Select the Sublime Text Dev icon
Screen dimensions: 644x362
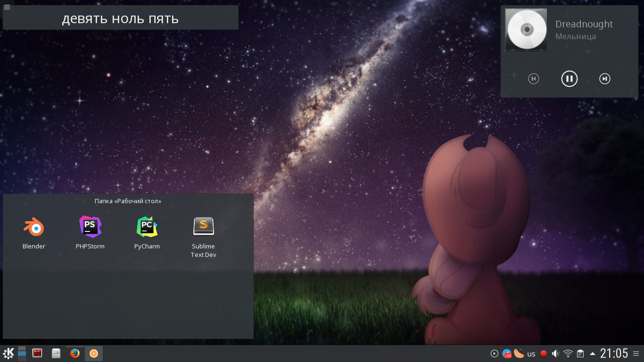204,237
